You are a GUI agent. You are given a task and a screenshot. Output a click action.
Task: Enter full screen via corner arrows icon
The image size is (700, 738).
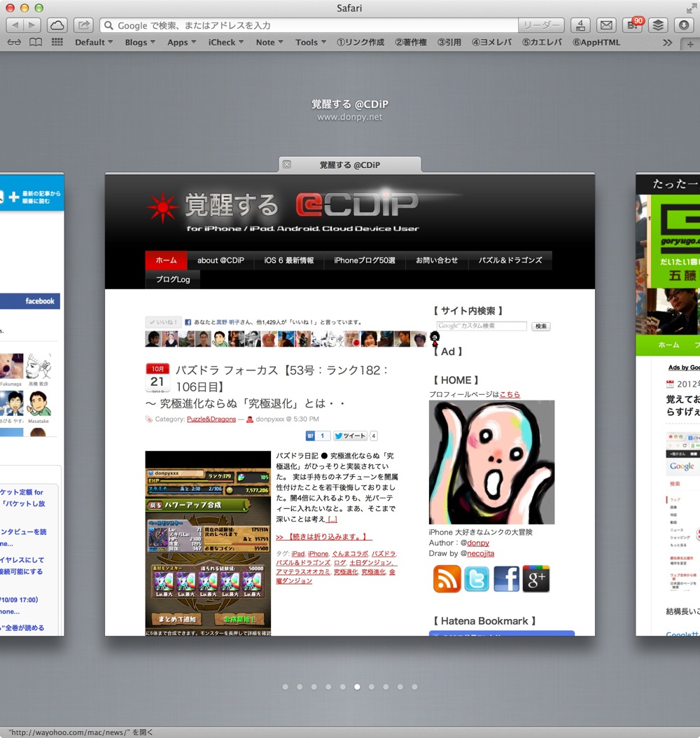click(x=691, y=8)
